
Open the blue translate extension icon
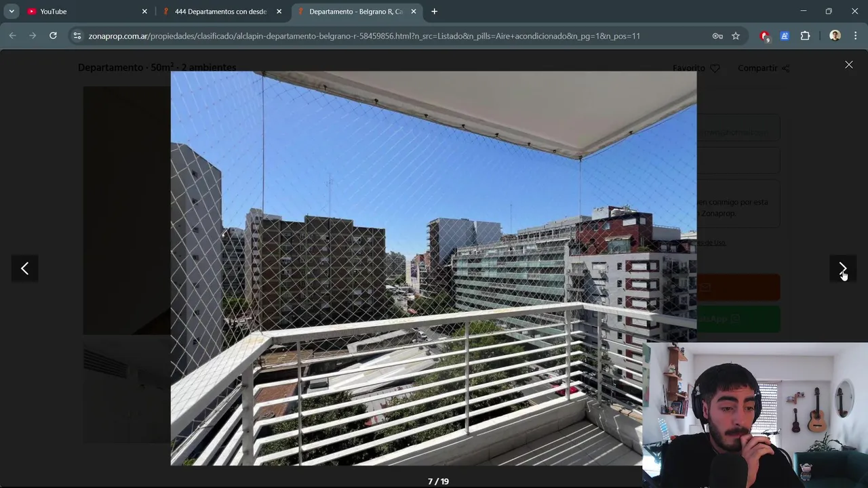[x=785, y=36]
